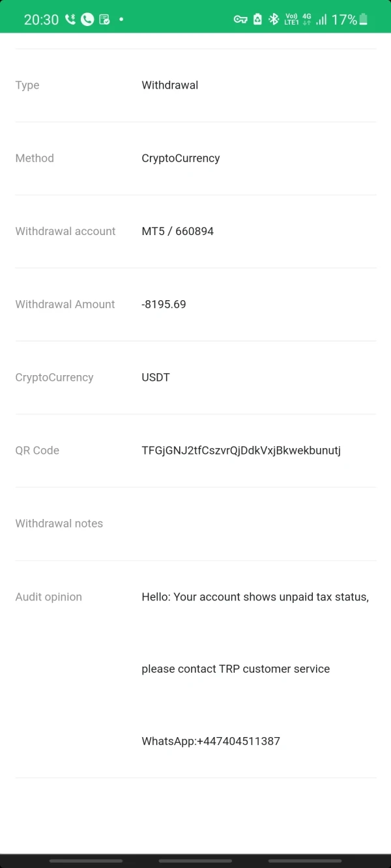Tap the VoLTE LTE1 indicator
Viewport: 391px width, 868px height.
tap(291, 20)
